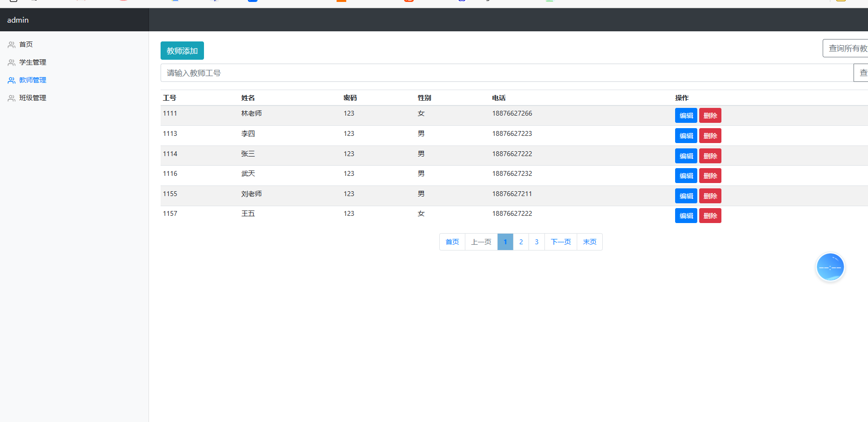Click the 电话 column header

(x=499, y=98)
